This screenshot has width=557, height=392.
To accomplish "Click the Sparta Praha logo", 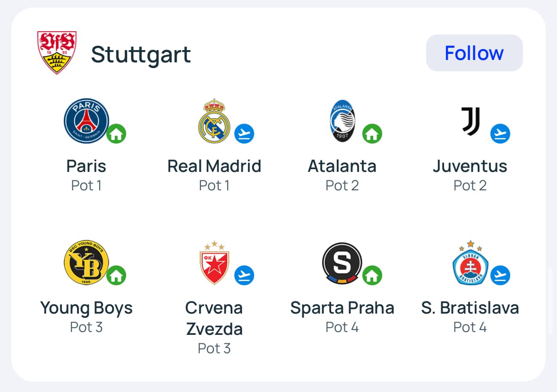I will pyautogui.click(x=342, y=263).
